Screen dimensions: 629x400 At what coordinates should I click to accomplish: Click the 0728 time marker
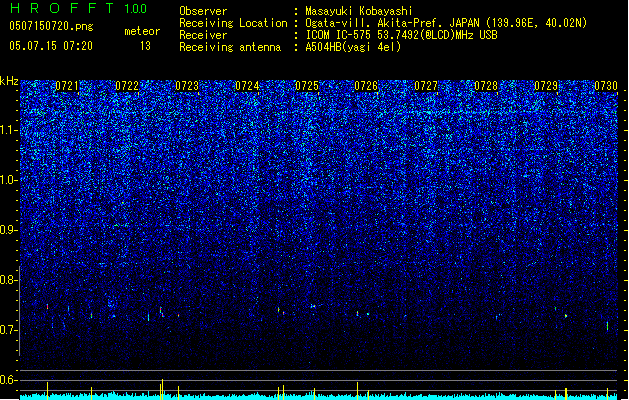tap(486, 86)
